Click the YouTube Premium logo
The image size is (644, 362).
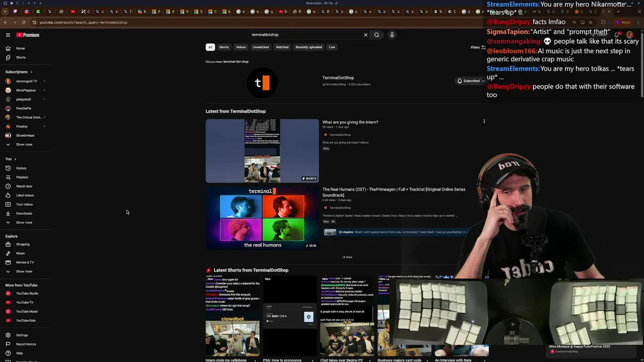(28, 35)
